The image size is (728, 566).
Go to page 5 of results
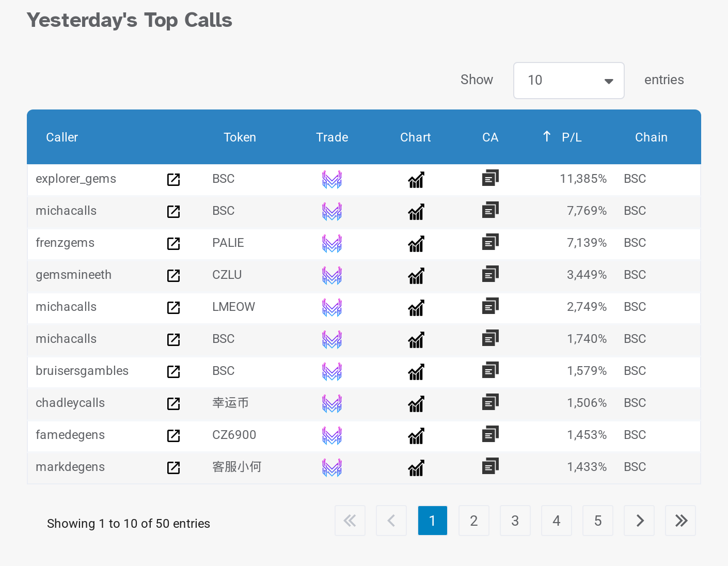597,521
